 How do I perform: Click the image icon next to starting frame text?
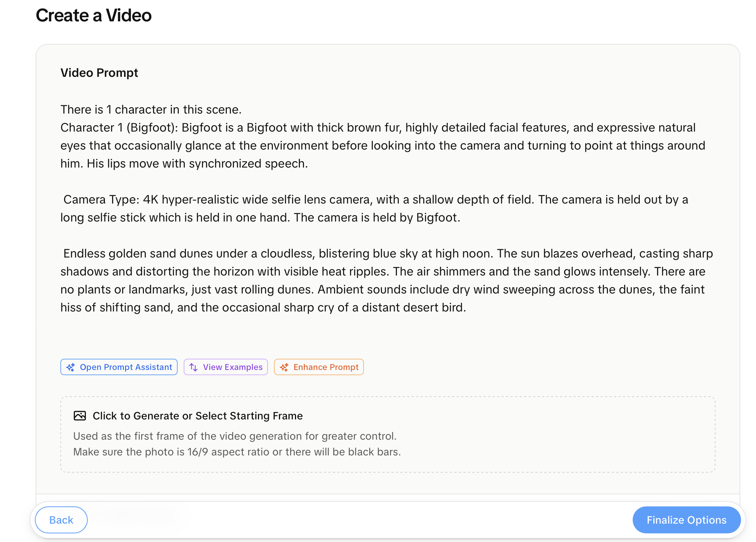pyautogui.click(x=80, y=416)
